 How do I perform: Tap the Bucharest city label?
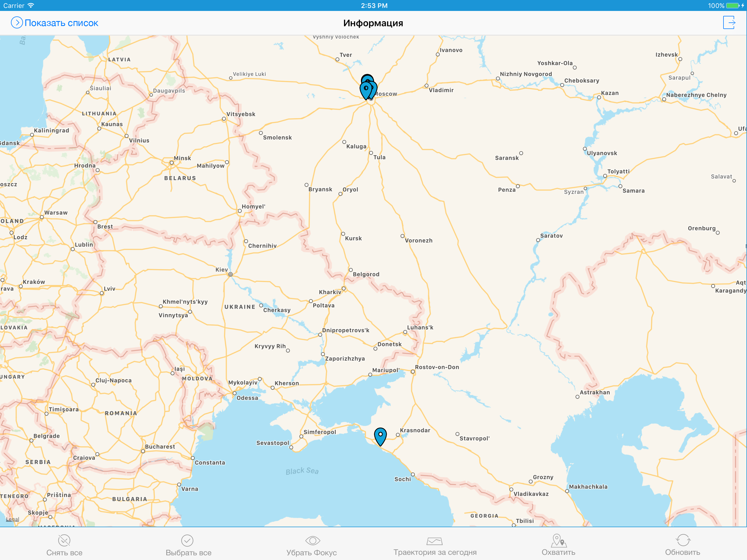click(160, 447)
